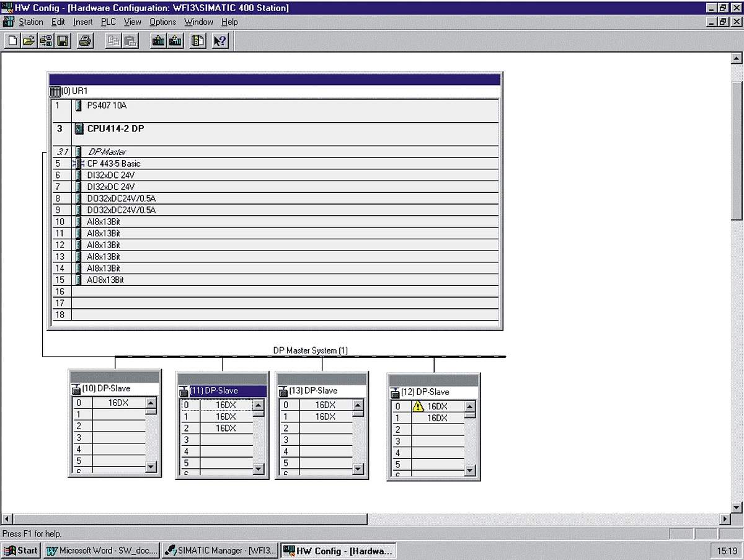Select slot 9 DO32xDC24V/0.5A row
Screen dimensions: 744x560
coord(275,210)
